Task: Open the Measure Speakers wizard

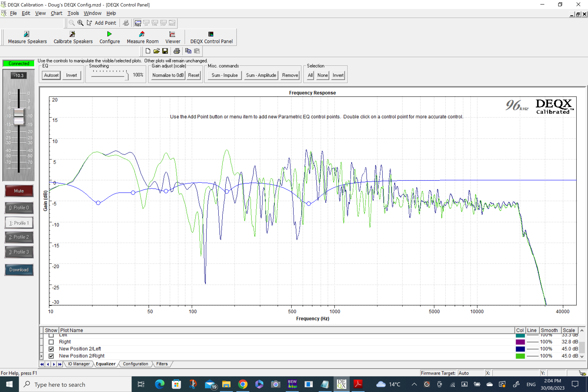Action: [27, 37]
